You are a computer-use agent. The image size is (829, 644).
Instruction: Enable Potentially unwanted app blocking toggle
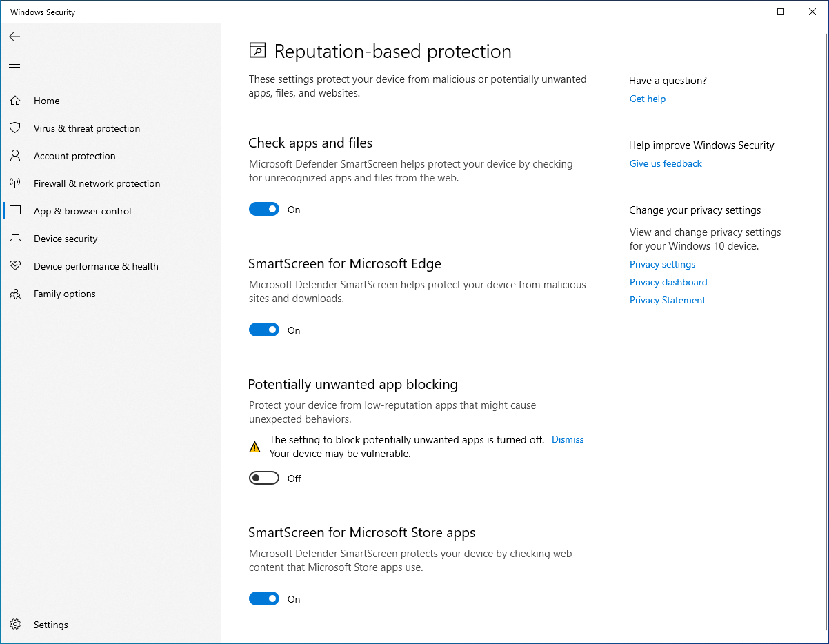(x=264, y=479)
